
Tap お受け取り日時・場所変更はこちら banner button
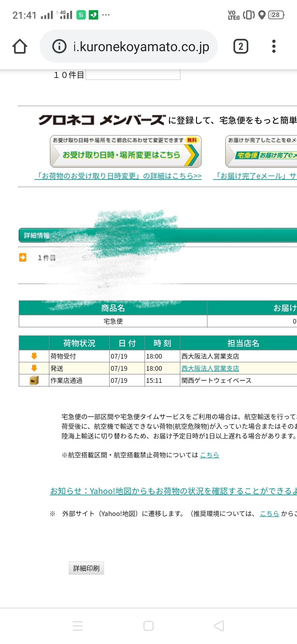point(126,151)
